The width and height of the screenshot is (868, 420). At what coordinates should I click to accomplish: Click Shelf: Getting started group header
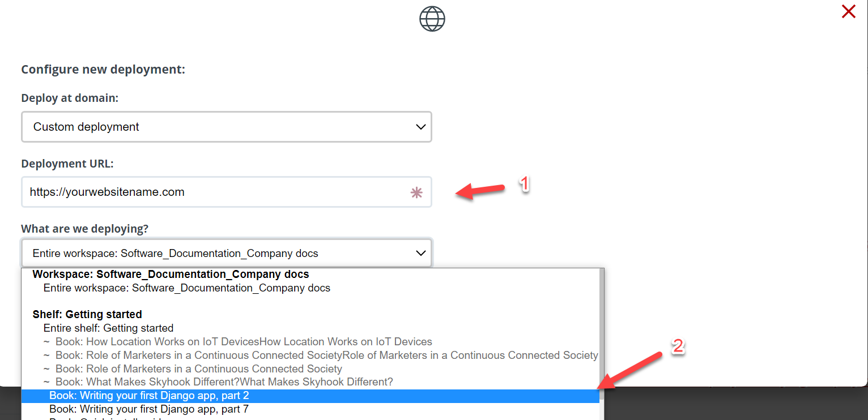[87, 314]
